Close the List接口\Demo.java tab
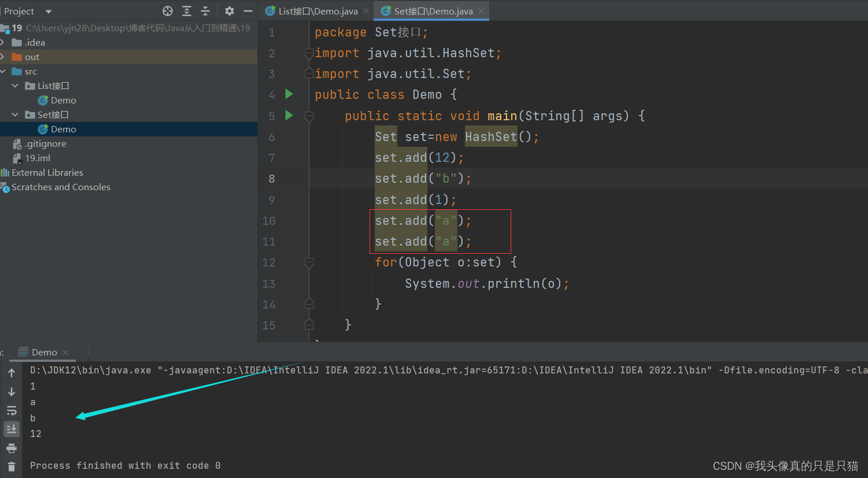 tap(366, 11)
